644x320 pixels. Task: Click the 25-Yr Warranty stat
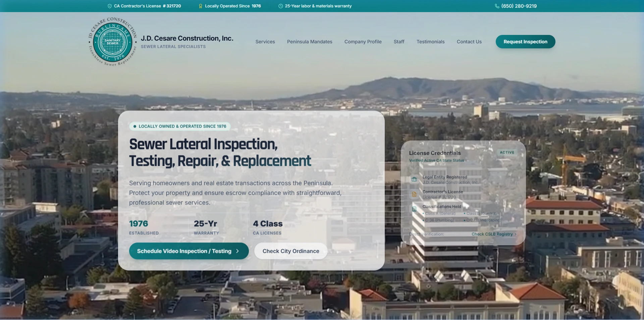click(x=206, y=227)
